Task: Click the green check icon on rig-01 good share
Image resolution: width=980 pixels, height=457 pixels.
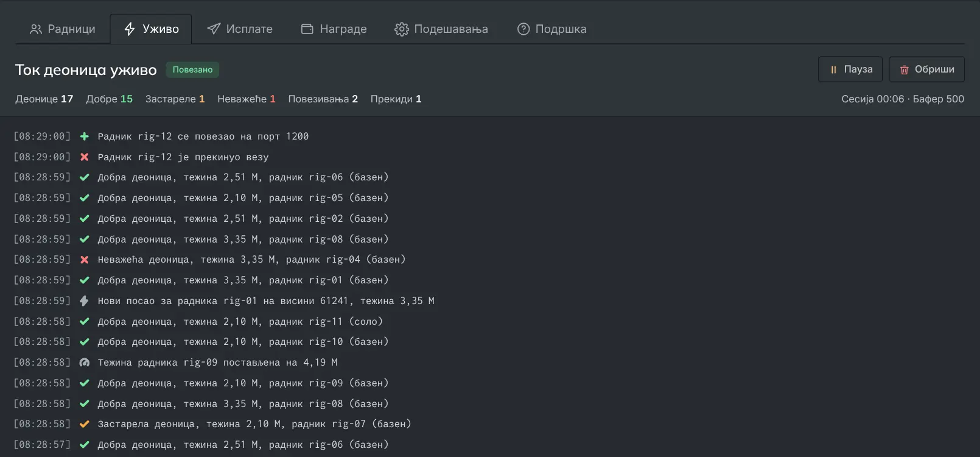Action: click(85, 280)
